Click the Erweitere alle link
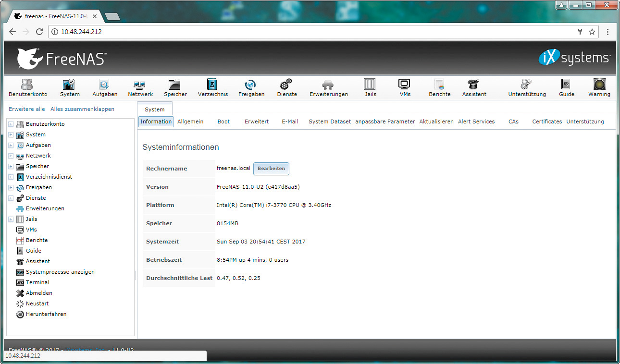Viewport: 620px width, 364px height. (27, 109)
